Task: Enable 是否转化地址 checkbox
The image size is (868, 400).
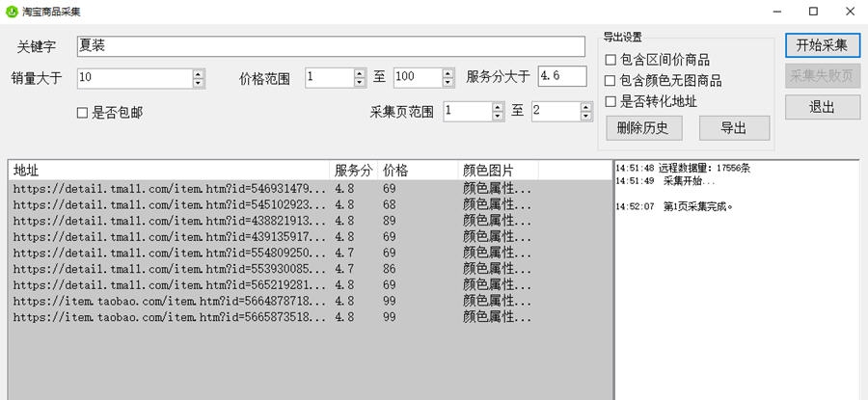Action: pyautogui.click(x=610, y=102)
